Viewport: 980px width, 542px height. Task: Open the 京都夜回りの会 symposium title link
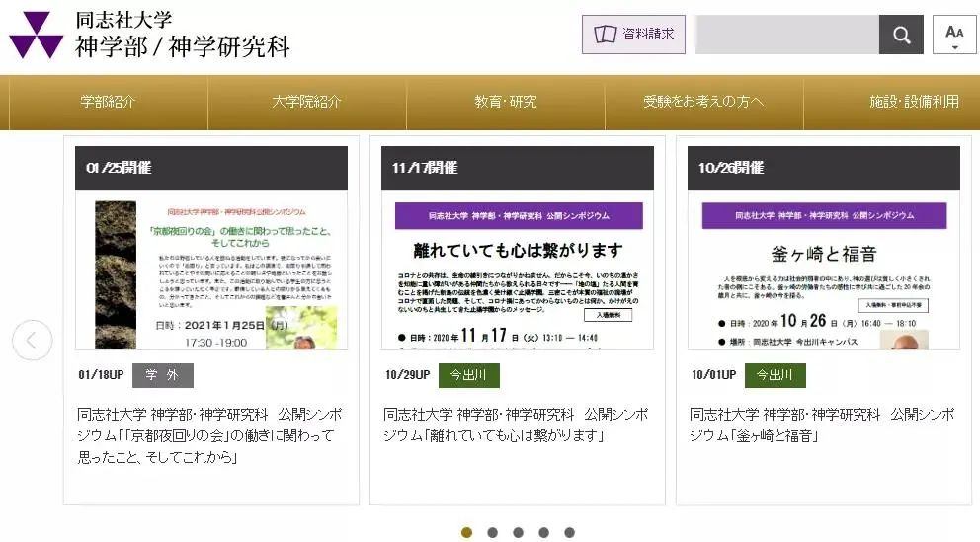pyautogui.click(x=210, y=435)
